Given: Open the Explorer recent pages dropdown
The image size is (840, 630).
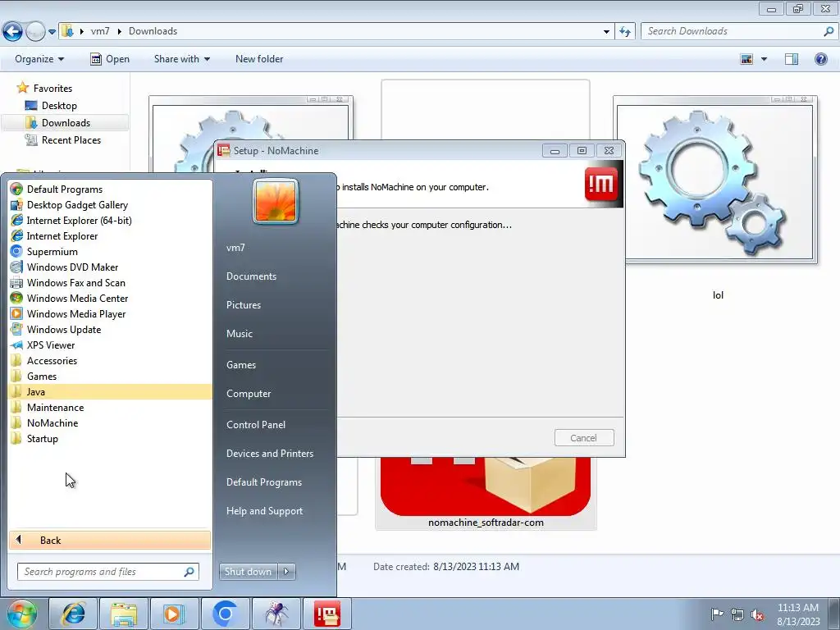Looking at the screenshot, I should click(x=52, y=32).
